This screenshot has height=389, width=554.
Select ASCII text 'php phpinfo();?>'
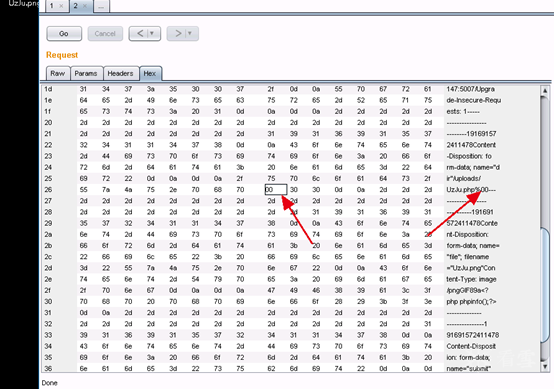click(471, 302)
